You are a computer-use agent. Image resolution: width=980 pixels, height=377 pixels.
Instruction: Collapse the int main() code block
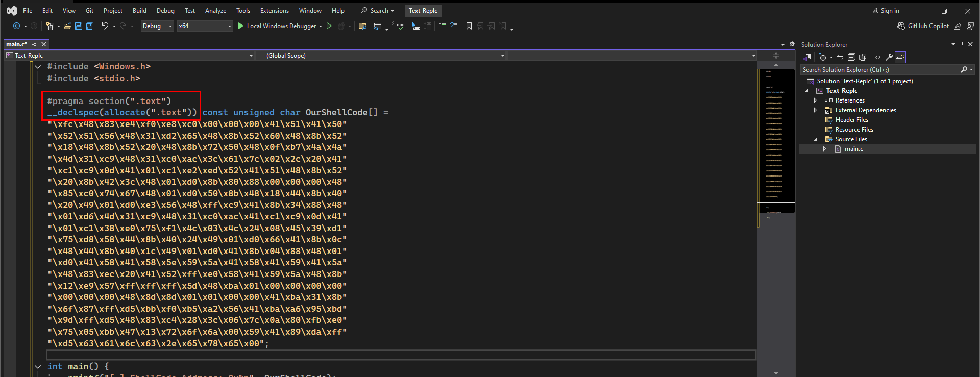tap(38, 366)
